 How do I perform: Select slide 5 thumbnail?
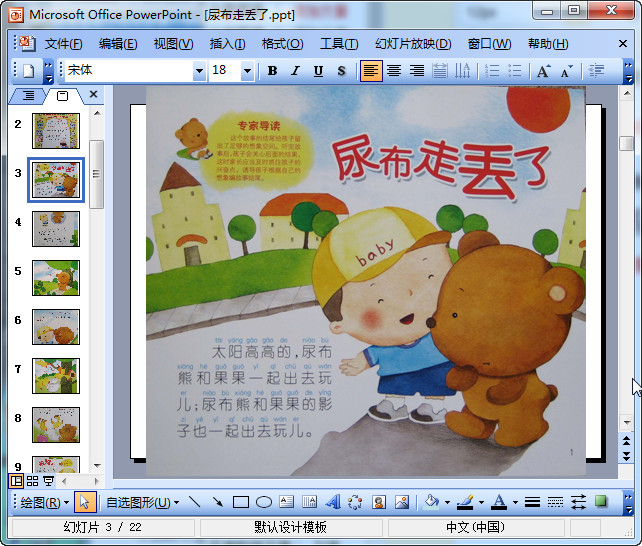[x=56, y=278]
